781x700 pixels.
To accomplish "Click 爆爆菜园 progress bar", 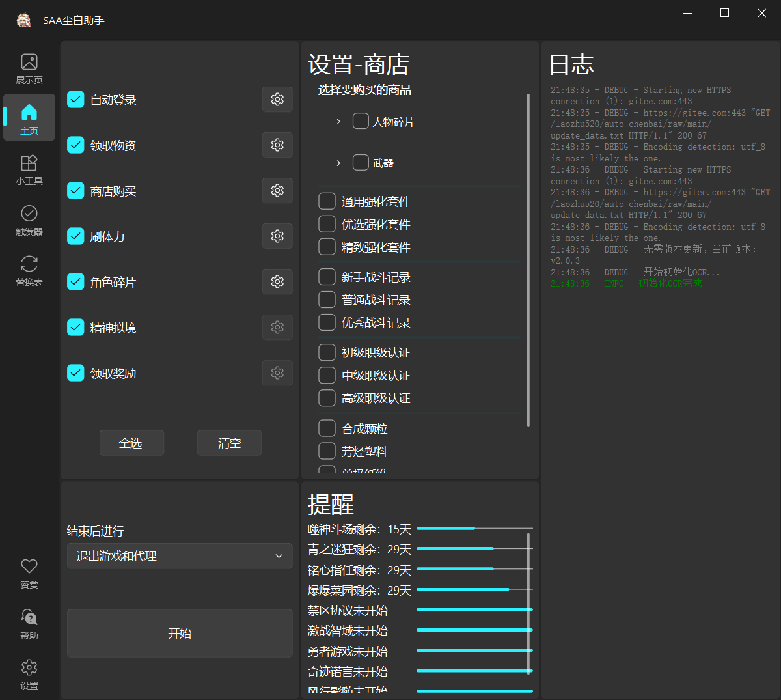I will pos(474,589).
